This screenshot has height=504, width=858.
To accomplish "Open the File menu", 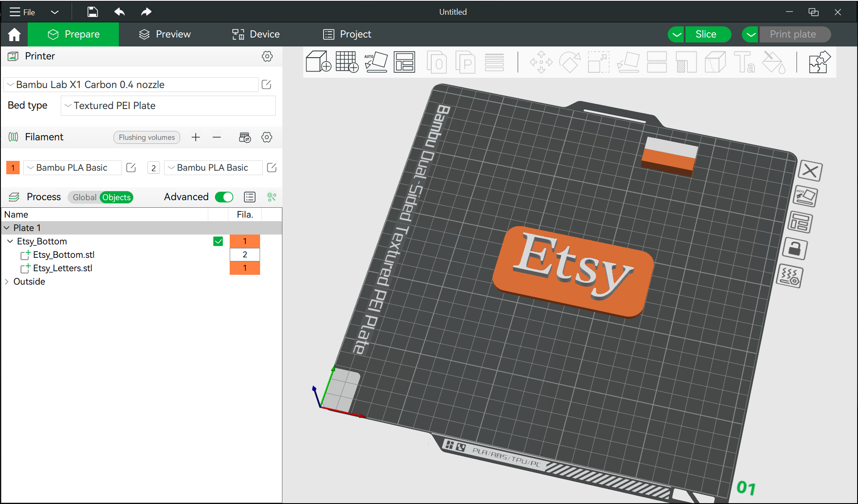I will (21, 12).
